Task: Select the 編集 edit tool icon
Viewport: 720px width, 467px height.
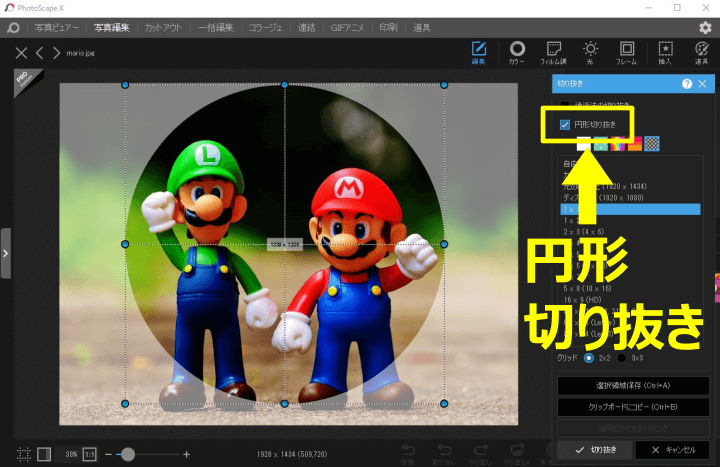Action: pyautogui.click(x=478, y=52)
